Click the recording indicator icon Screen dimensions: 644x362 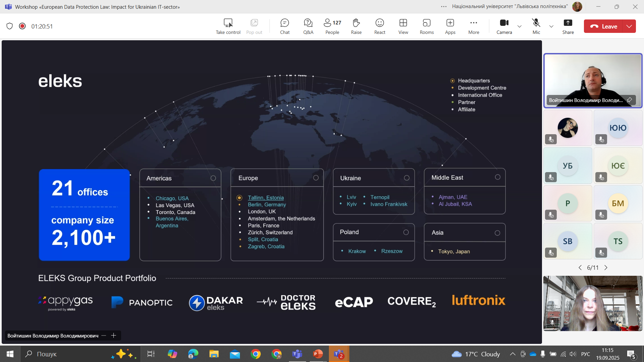pos(22,26)
